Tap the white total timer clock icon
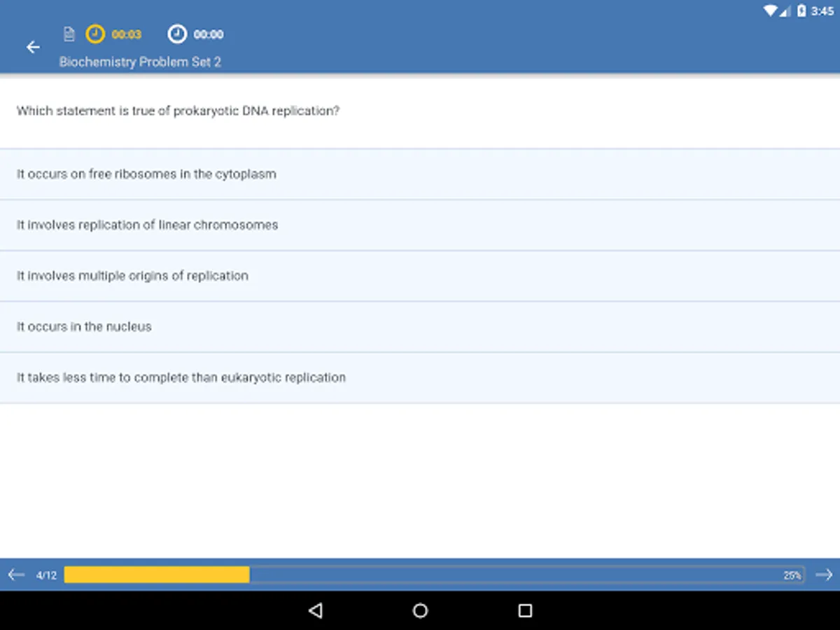This screenshot has height=630, width=840. pyautogui.click(x=177, y=34)
